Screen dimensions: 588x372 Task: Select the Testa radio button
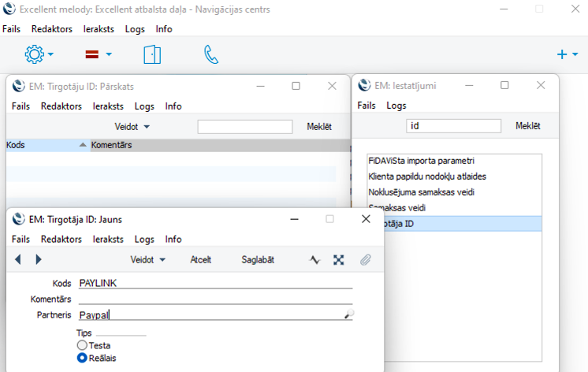click(82, 345)
